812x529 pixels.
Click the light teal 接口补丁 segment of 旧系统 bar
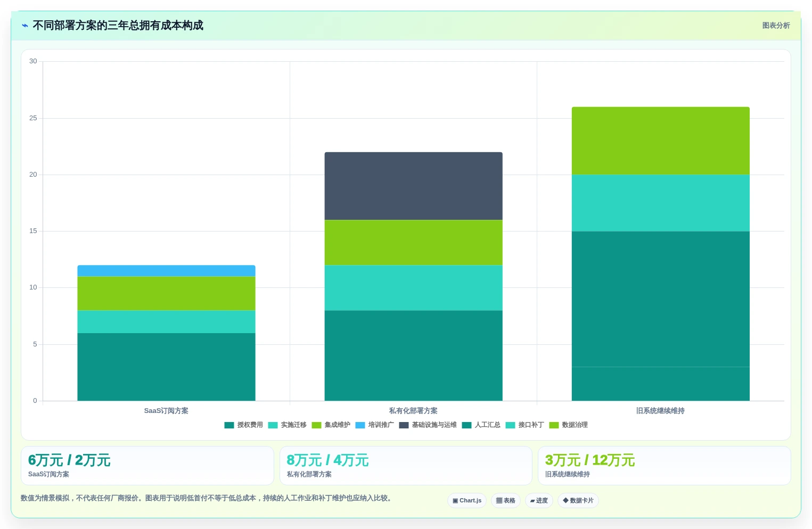661,203
